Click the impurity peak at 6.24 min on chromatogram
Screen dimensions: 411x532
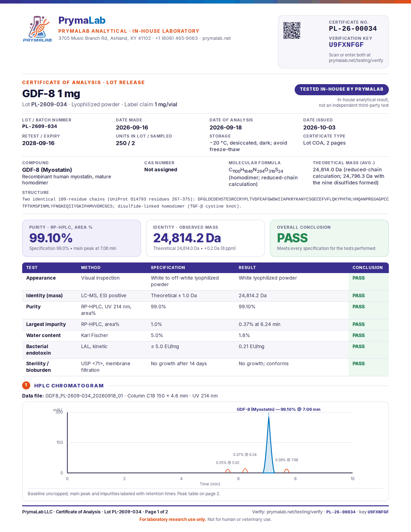point(245,471)
